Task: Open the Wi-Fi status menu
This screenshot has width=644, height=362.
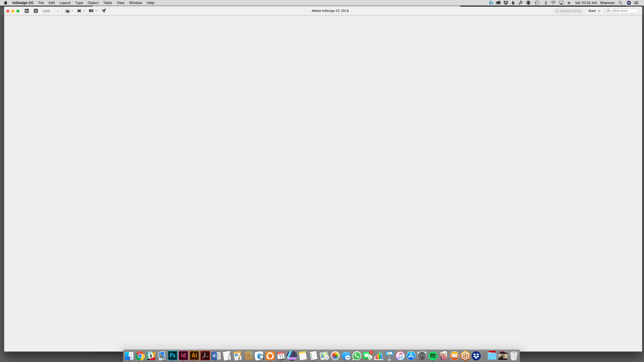Action: coord(553,3)
